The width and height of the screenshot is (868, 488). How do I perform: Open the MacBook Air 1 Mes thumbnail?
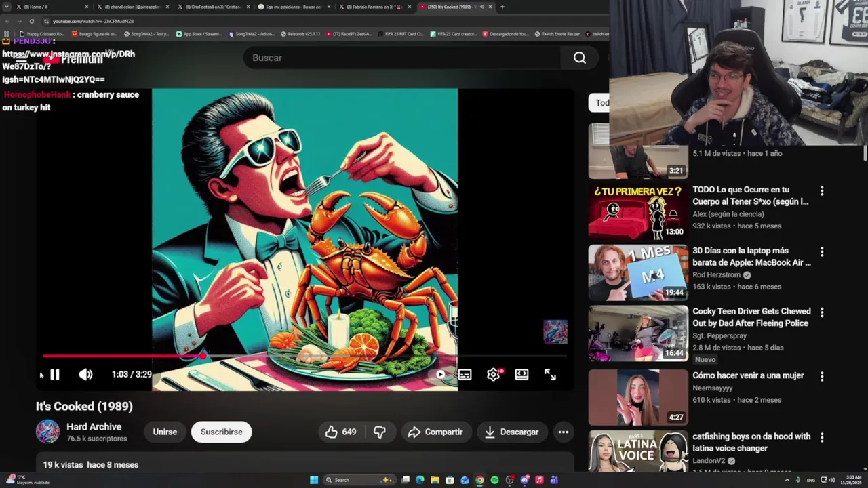tap(638, 272)
